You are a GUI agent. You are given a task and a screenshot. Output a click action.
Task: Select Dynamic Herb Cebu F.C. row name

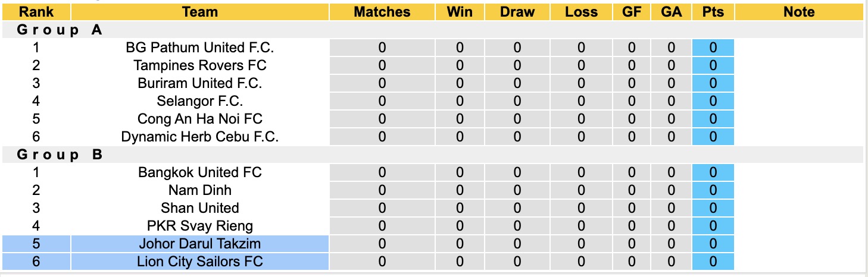point(199,137)
